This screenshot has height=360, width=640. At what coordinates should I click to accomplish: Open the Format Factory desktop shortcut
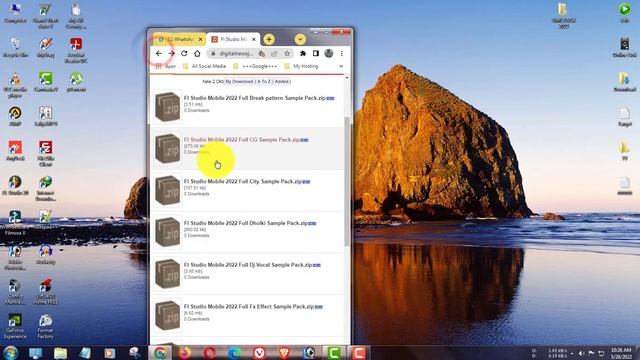point(45,326)
